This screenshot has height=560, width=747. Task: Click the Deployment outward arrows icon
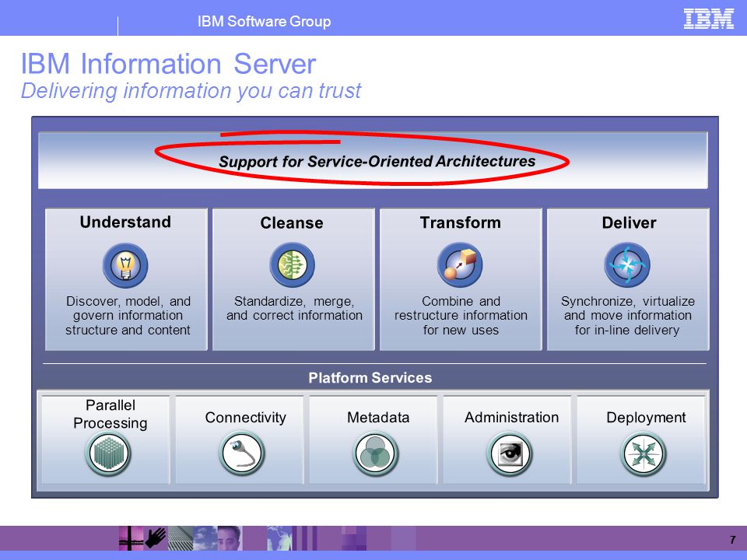644,453
